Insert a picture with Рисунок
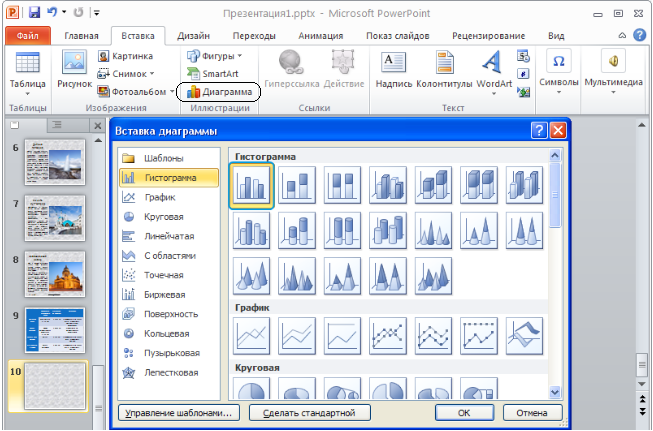Viewport: 653px width, 431px height. pos(75,69)
